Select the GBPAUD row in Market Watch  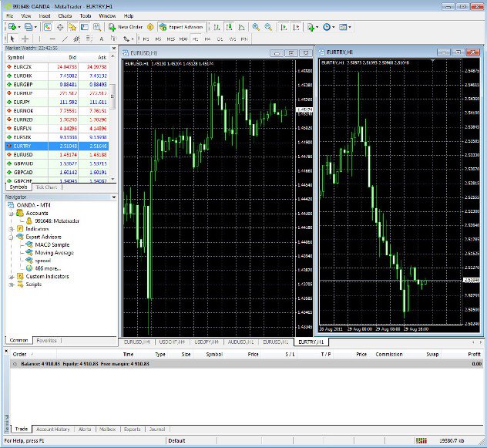click(57, 163)
